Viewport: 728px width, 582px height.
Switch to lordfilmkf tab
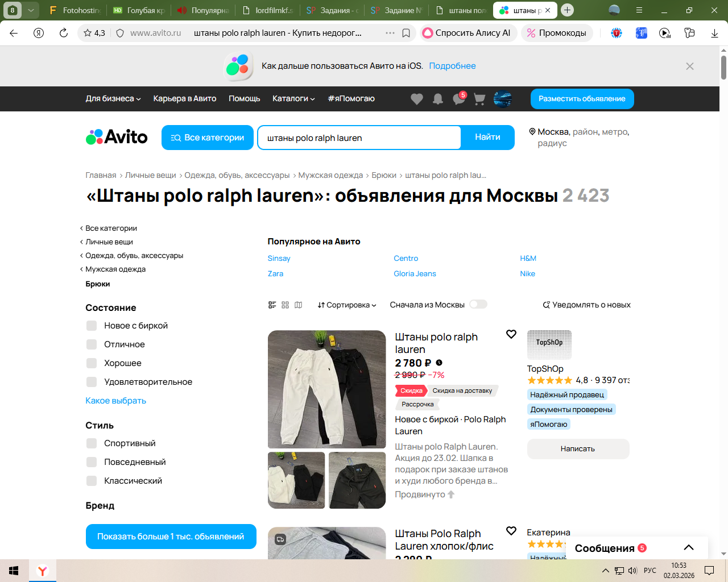(x=267, y=10)
